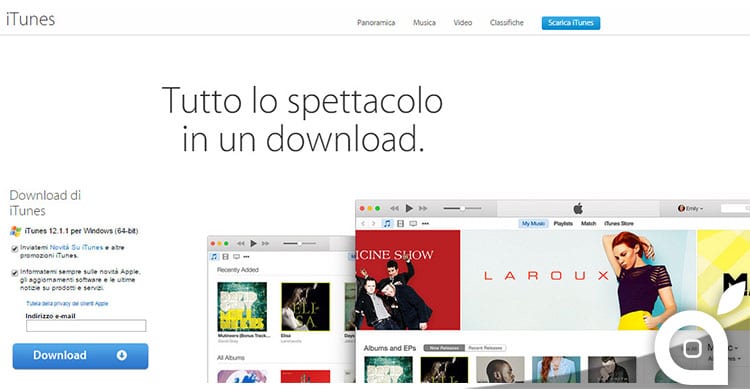This screenshot has height=389, width=750.
Task: Click the play button in the back iTunes window
Action: point(254,244)
